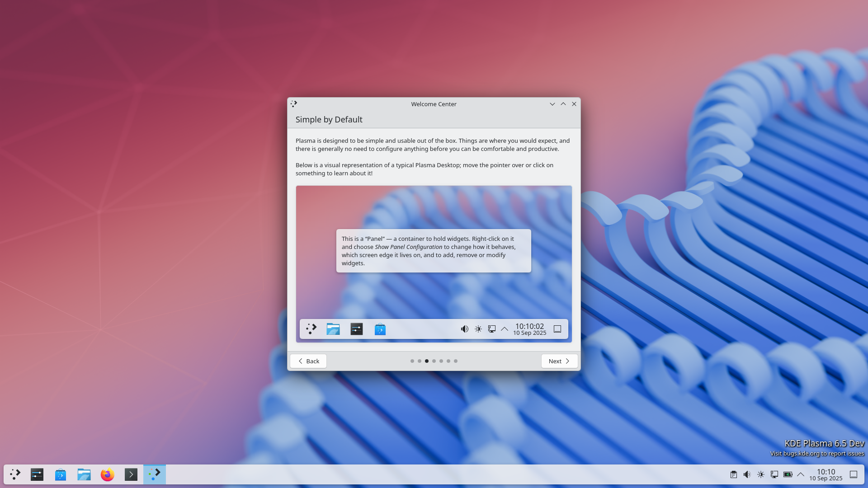
Task: Open Dolphin file manager from taskbar
Action: 84,474
